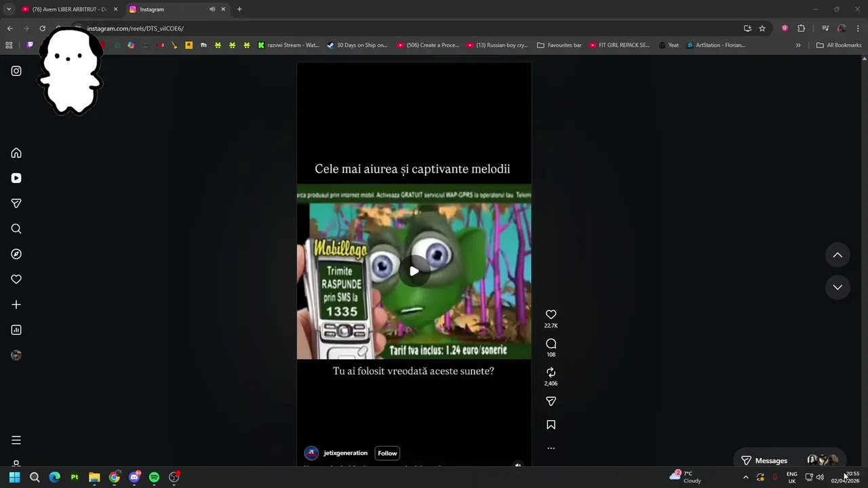
Task: Mute the Instagram tab audio indicator
Action: tap(212, 9)
